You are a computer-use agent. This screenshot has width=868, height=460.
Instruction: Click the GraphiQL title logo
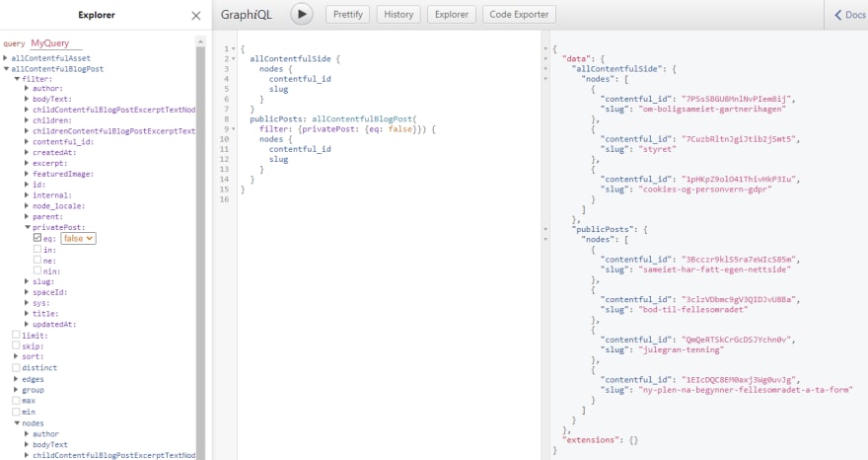click(x=247, y=15)
